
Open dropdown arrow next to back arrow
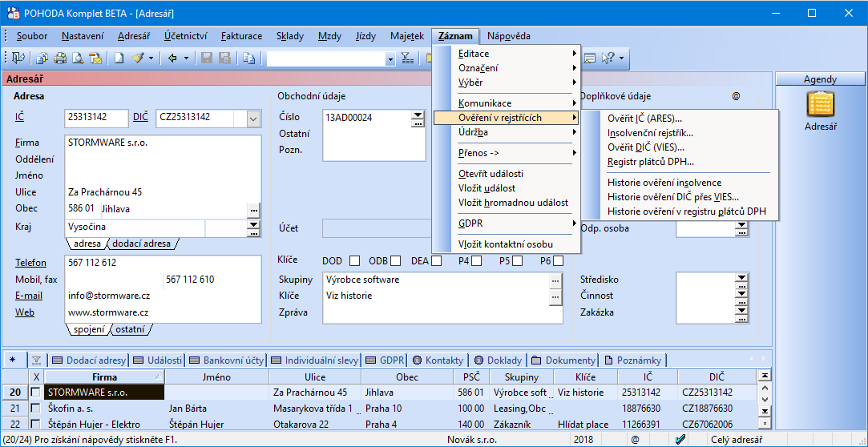(x=186, y=58)
